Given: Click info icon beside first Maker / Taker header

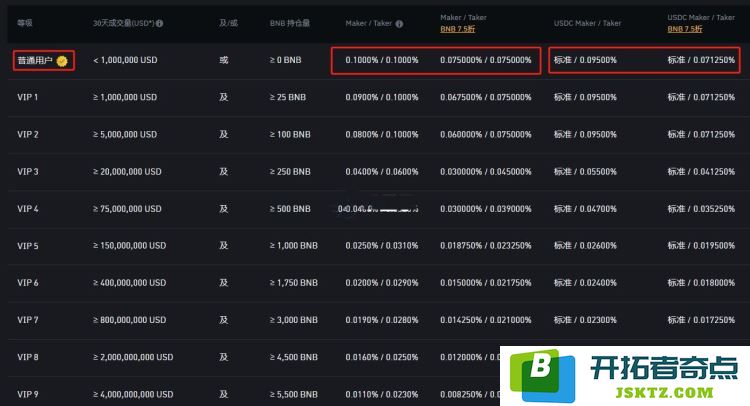Looking at the screenshot, I should [x=399, y=23].
